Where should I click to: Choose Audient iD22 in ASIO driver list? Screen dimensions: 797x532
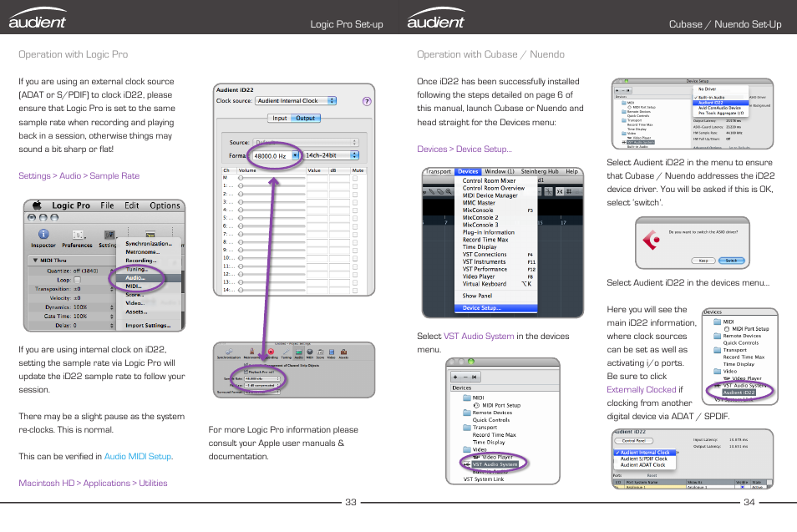tap(721, 103)
